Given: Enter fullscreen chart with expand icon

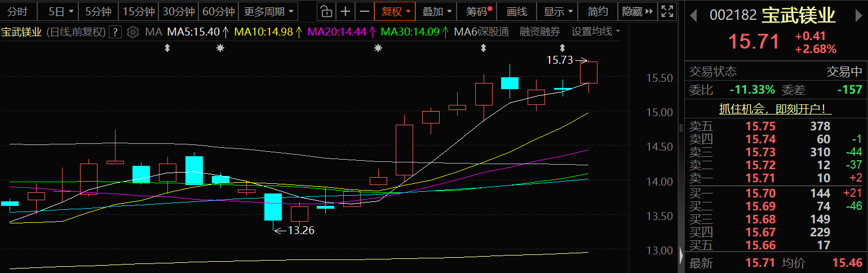Looking at the screenshot, I should [x=667, y=11].
